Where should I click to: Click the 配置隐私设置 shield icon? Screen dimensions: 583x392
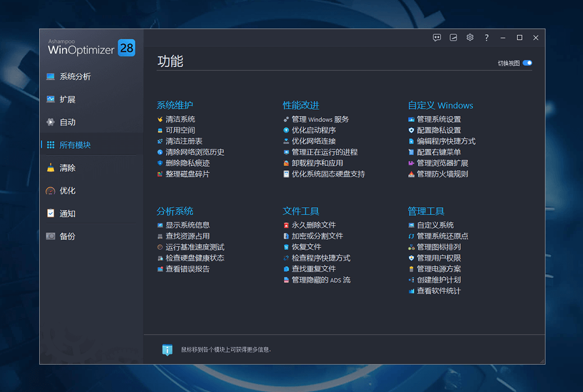click(x=411, y=130)
